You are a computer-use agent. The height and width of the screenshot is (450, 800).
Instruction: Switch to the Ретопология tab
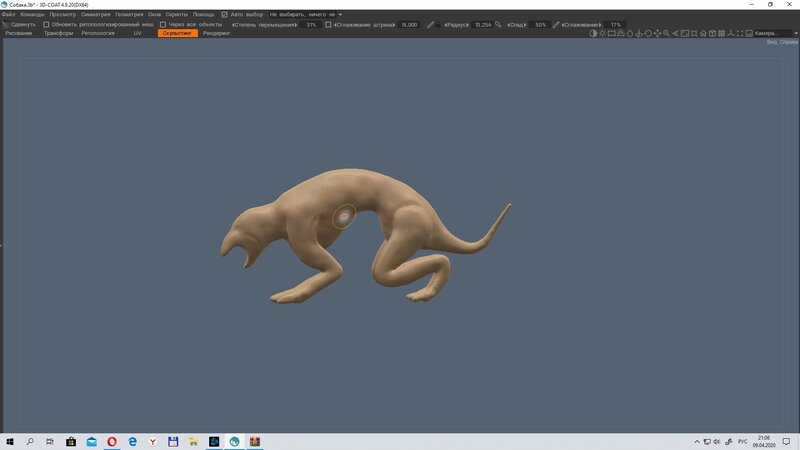coord(98,33)
